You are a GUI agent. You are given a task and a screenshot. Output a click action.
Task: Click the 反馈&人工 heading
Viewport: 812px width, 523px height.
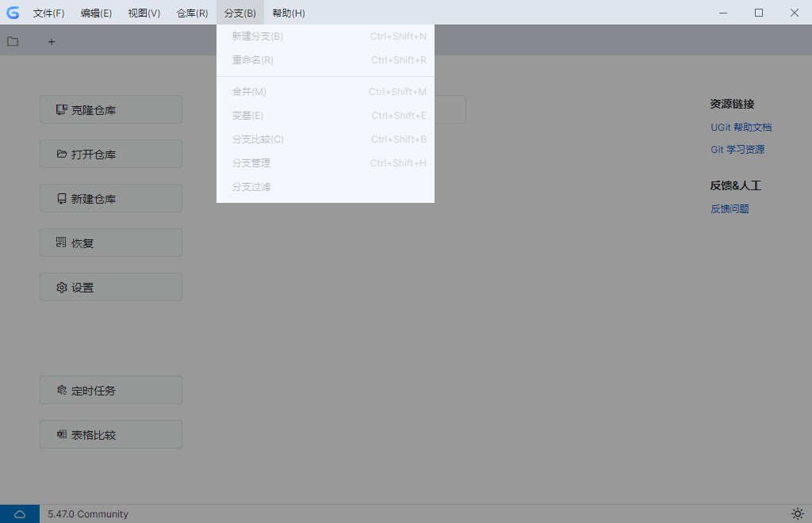[735, 185]
